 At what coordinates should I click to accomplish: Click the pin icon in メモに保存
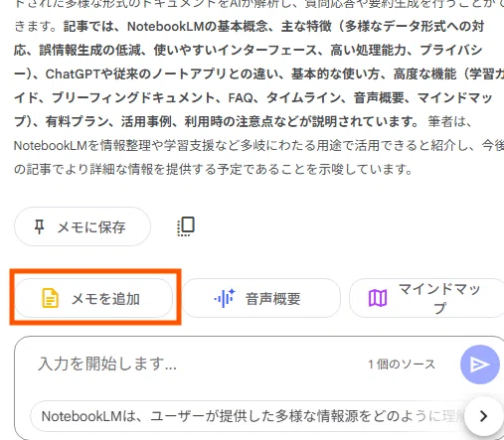40,227
